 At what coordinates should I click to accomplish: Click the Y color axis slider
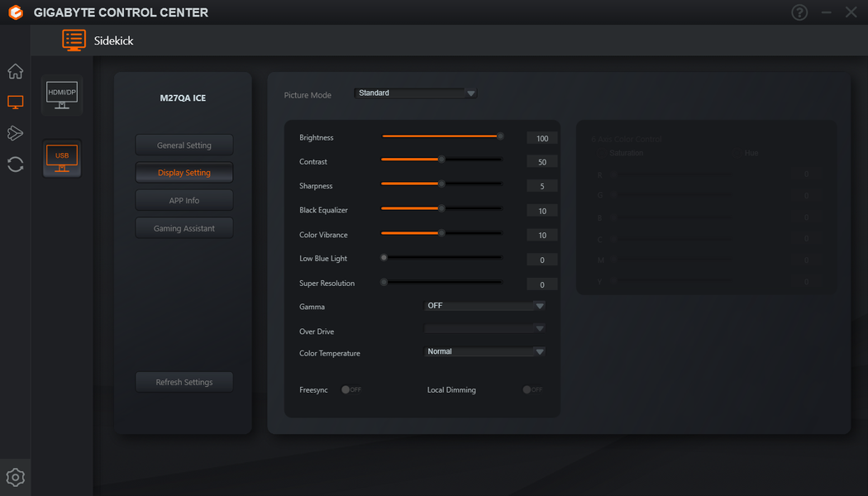(x=670, y=282)
